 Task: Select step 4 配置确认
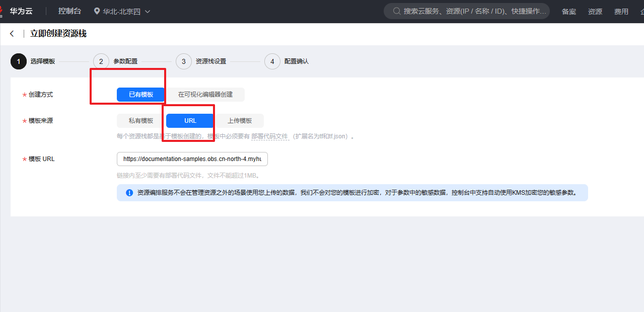[287, 61]
